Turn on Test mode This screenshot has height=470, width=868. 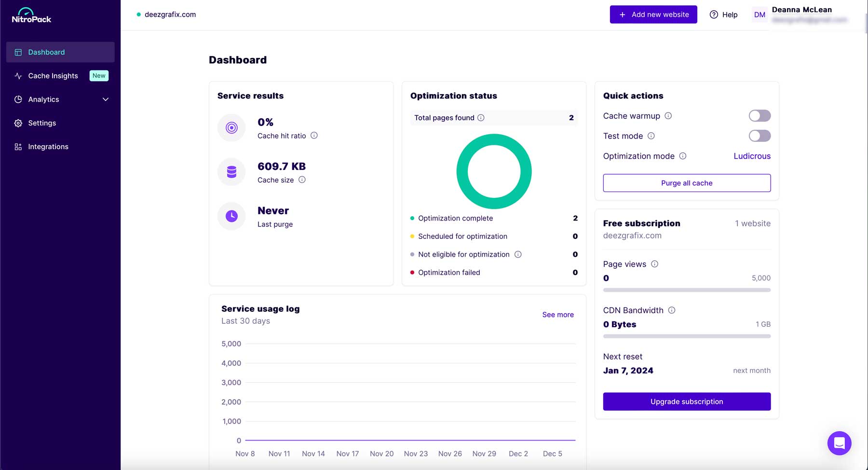point(759,136)
